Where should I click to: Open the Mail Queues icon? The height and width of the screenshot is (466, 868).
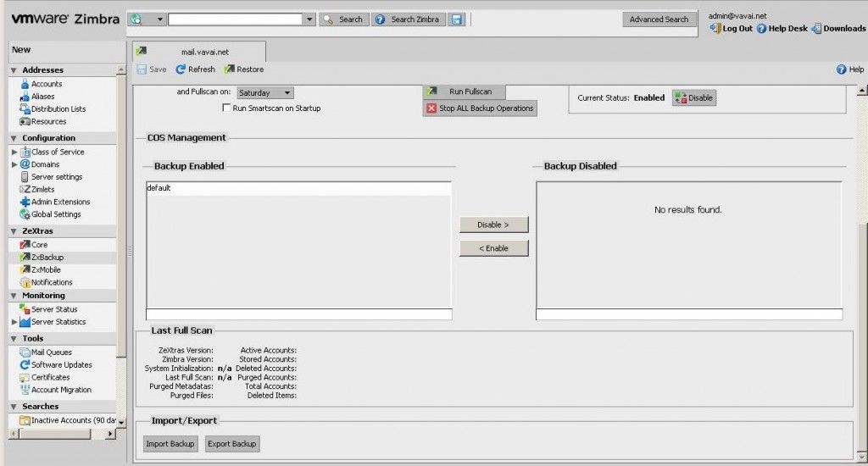tap(25, 352)
